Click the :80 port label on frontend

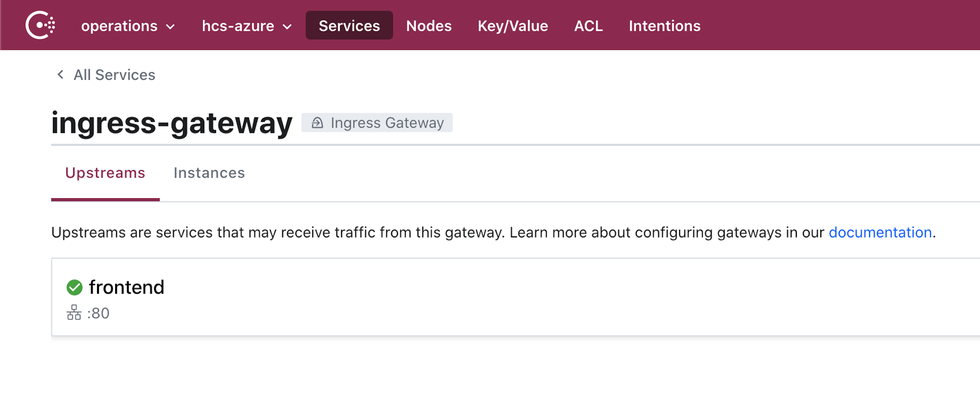tap(98, 313)
